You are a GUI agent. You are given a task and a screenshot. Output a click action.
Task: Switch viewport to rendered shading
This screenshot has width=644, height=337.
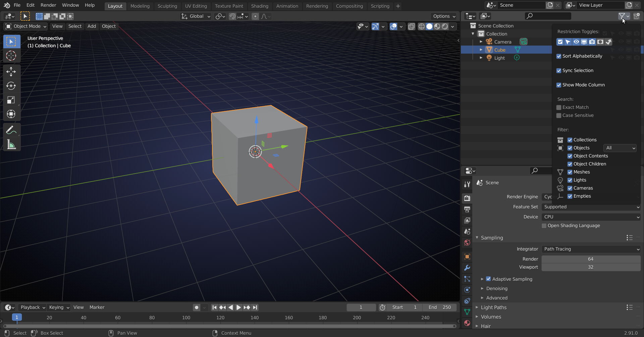pos(445,26)
